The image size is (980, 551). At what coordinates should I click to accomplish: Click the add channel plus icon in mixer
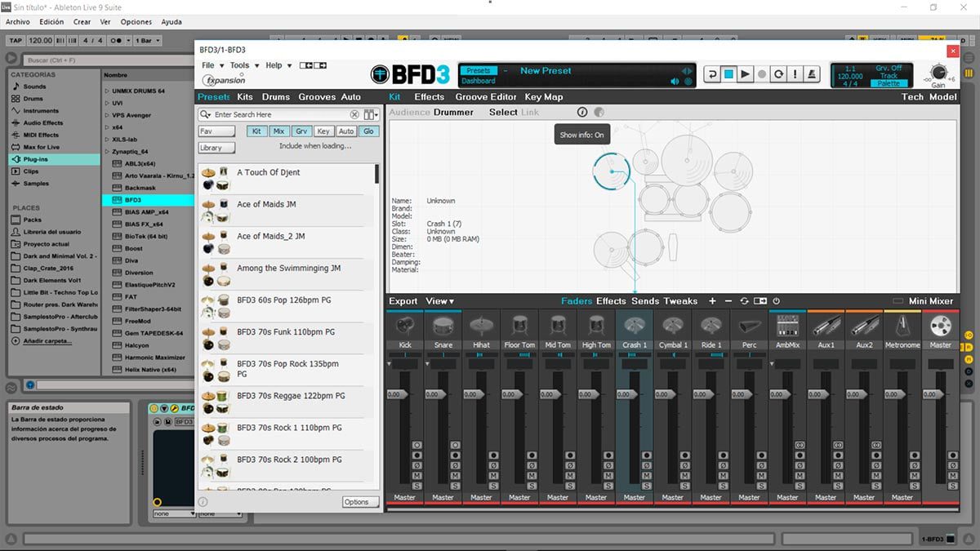coord(712,301)
